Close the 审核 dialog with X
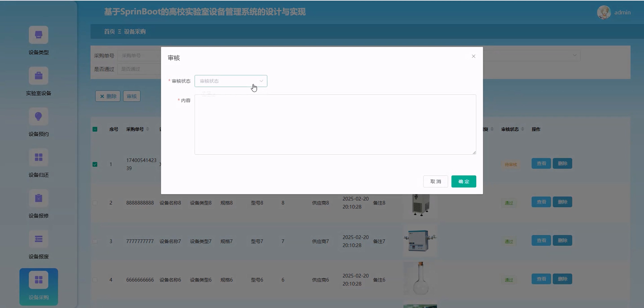Image resolution: width=644 pixels, height=308 pixels. (x=473, y=56)
